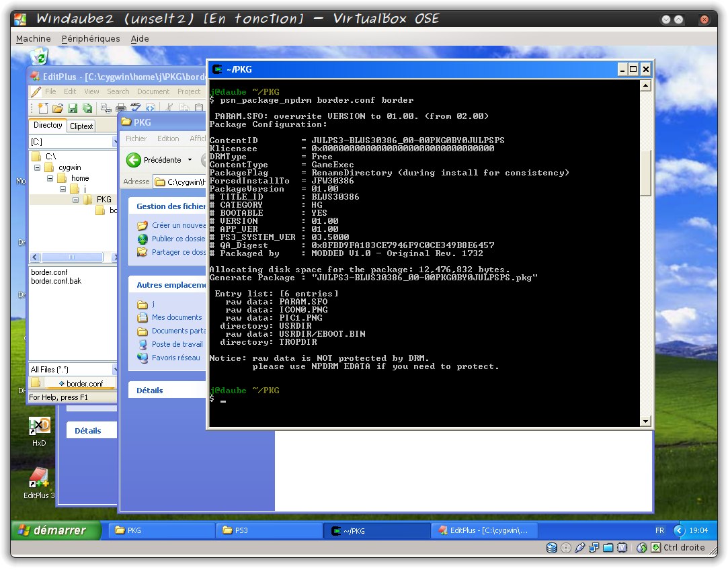The width and height of the screenshot is (728, 570).
Task: Click the VirtualBox network status icon
Action: (x=594, y=548)
